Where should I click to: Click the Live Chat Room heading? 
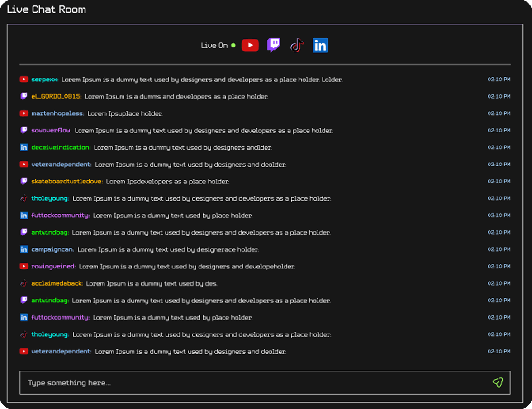click(x=46, y=9)
